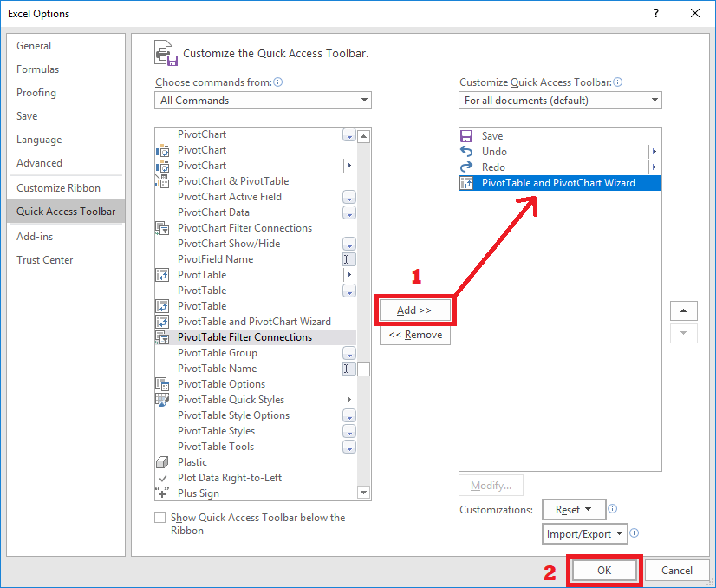Click OK to confirm options

point(604,570)
